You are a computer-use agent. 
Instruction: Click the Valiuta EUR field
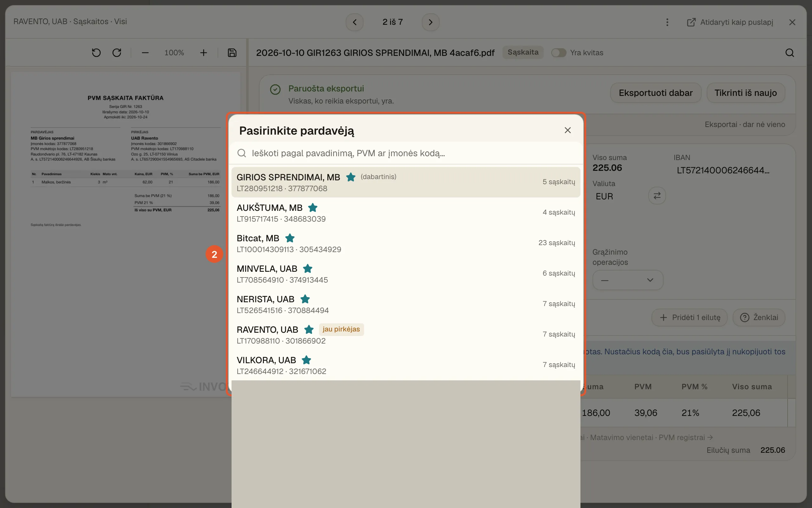click(x=604, y=196)
